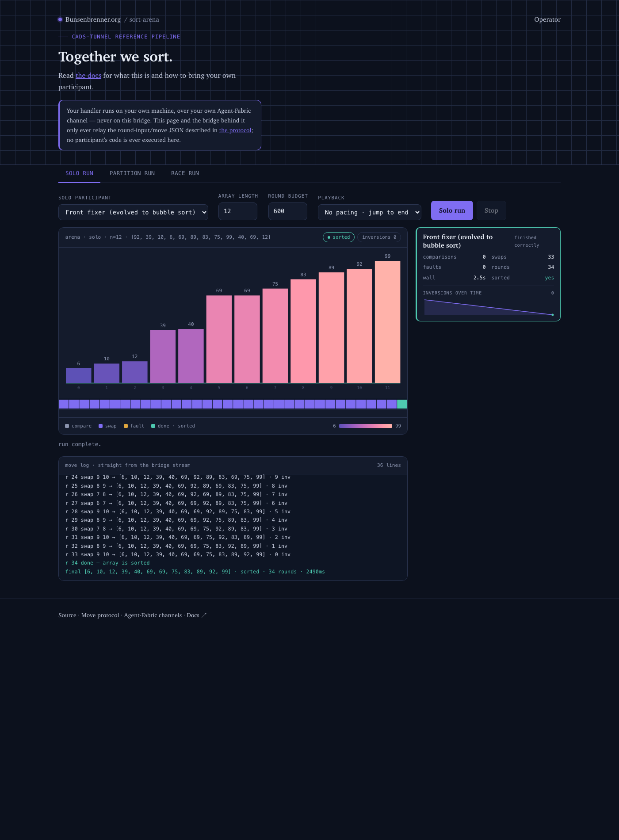Click into the Array Length field
Image resolution: width=619 pixels, height=840 pixels.
click(238, 211)
